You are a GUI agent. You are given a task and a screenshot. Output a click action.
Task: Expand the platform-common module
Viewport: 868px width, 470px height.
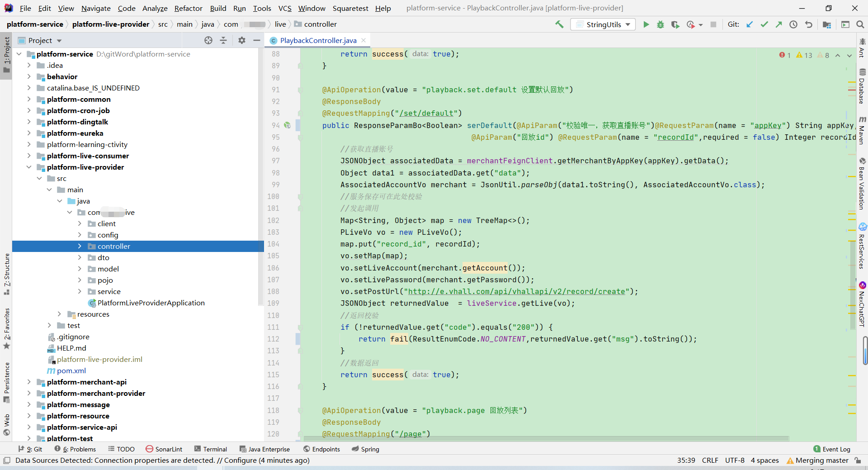coord(29,99)
